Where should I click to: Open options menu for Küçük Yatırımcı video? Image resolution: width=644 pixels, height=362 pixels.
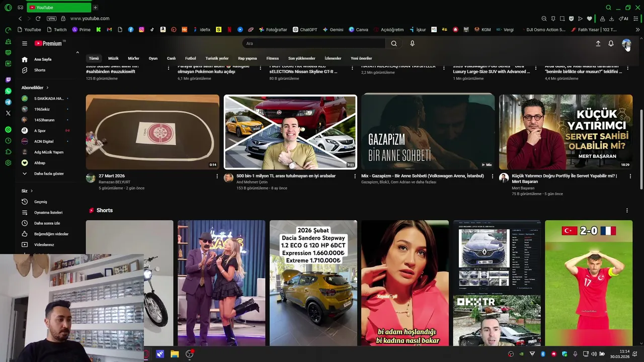(x=630, y=176)
